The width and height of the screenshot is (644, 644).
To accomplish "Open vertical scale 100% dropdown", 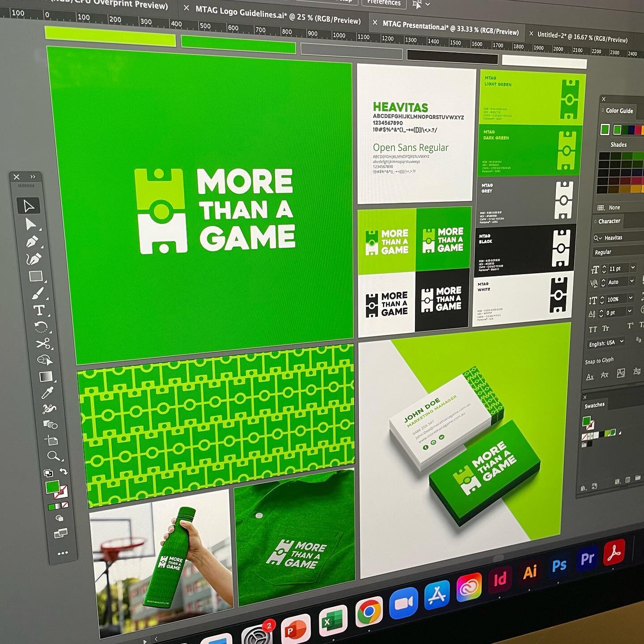I will click(x=631, y=297).
